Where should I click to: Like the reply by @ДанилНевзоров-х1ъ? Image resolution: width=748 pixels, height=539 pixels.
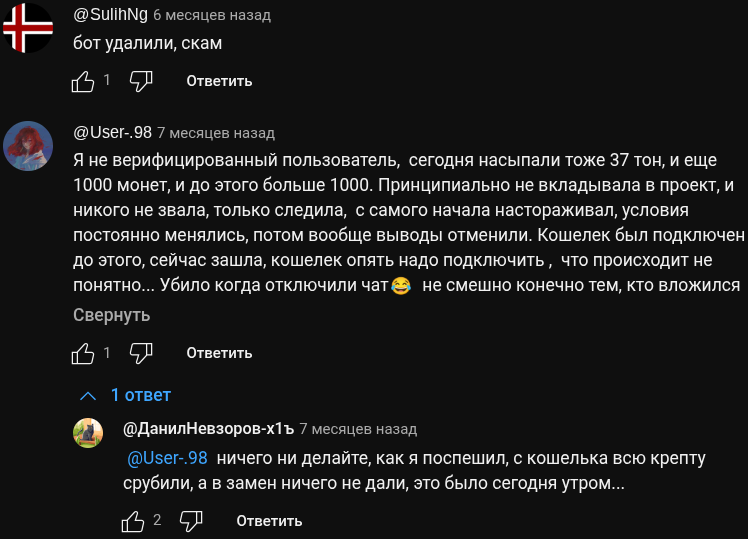[133, 521]
